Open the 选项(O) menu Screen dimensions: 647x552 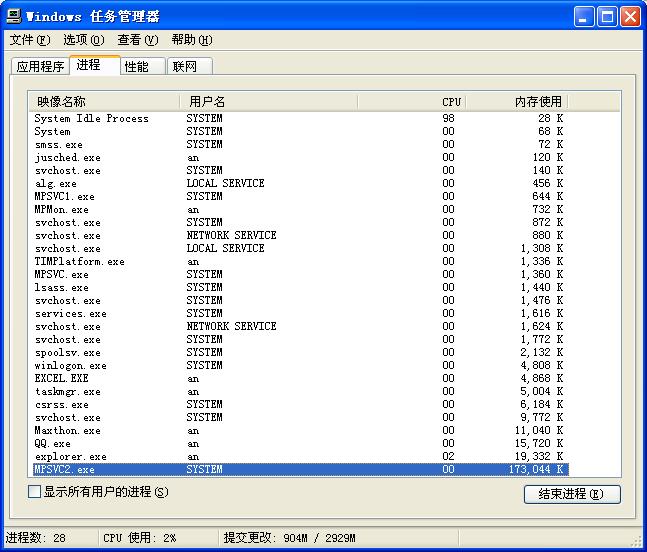84,40
